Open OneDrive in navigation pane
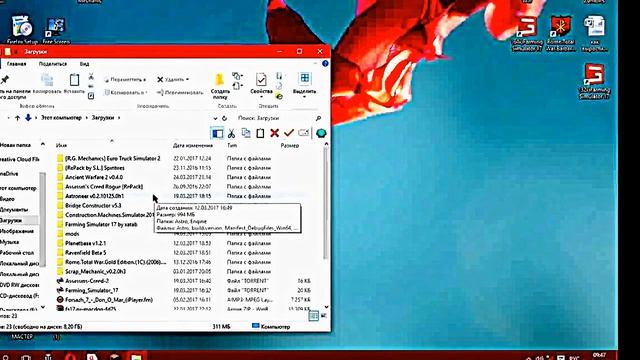 tap(9, 174)
